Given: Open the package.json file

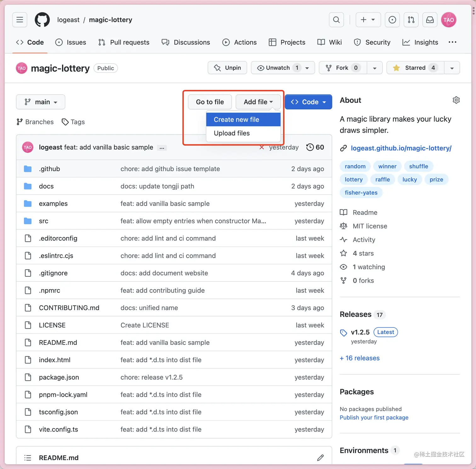Looking at the screenshot, I should pos(59,377).
